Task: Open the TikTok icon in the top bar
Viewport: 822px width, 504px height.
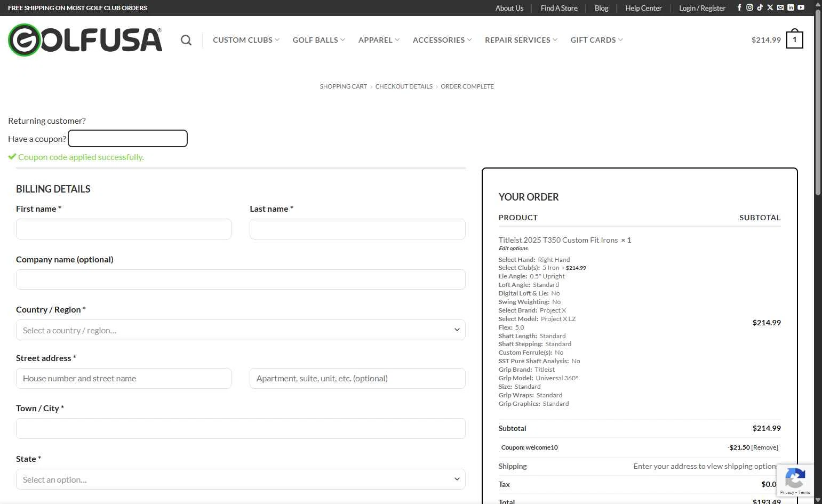Action: [x=760, y=7]
